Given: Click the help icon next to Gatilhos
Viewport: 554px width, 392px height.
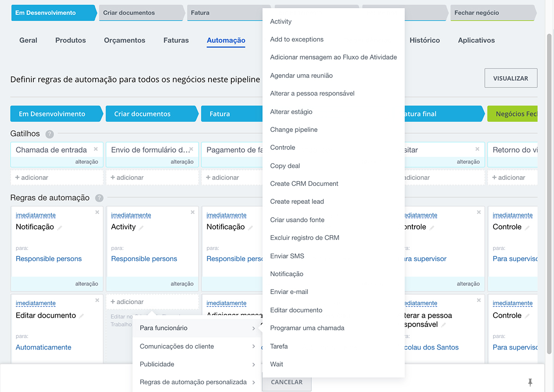Looking at the screenshot, I should point(49,134).
